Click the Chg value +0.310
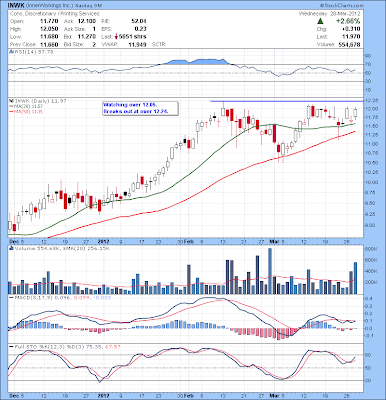Viewport: 386px width, 400px height. [351, 29]
